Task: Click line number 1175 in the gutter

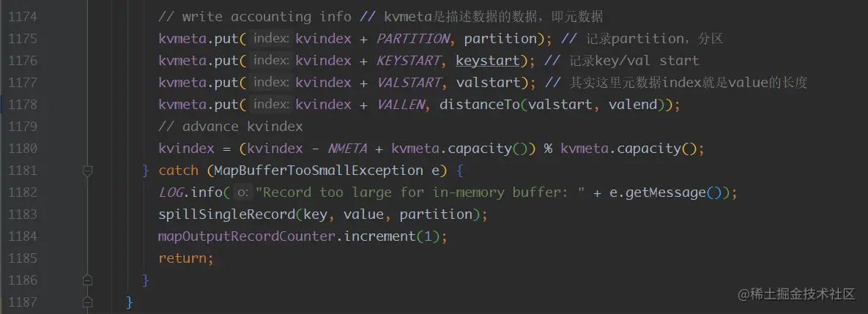Action: [x=23, y=39]
